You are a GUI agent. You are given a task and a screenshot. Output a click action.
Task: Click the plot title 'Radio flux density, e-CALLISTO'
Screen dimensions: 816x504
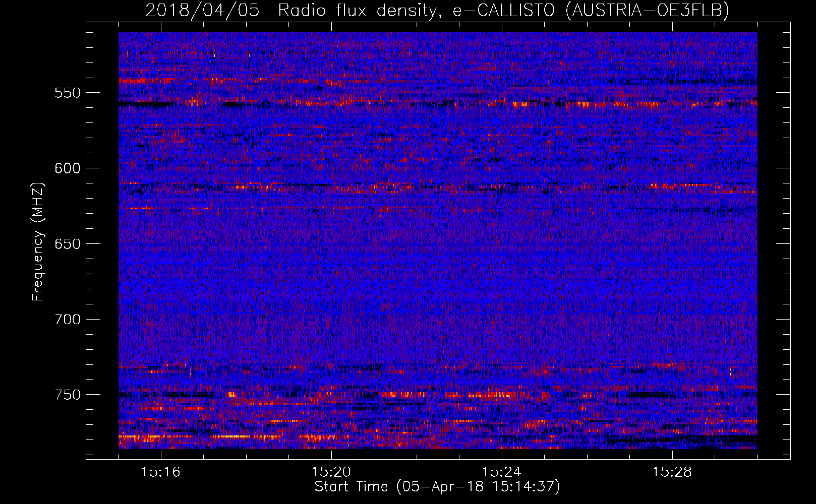click(416, 10)
